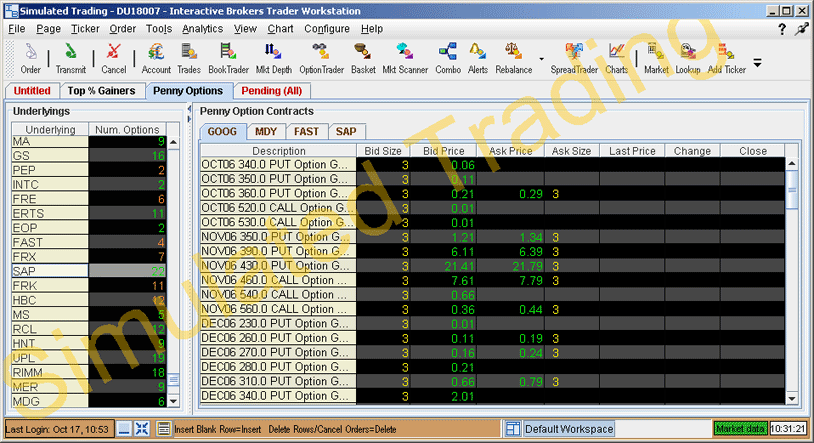Screen dimensions: 814x443
Task: Click the Num. Options column header
Action: [x=127, y=129]
